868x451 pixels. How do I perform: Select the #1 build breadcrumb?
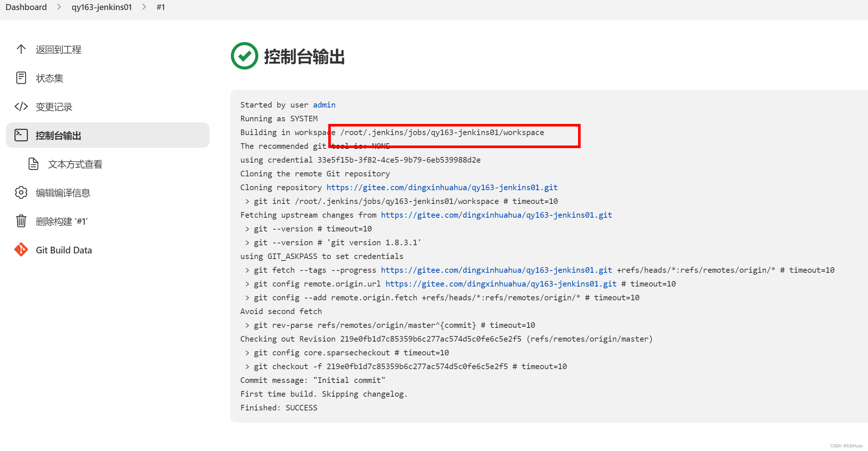coord(161,7)
